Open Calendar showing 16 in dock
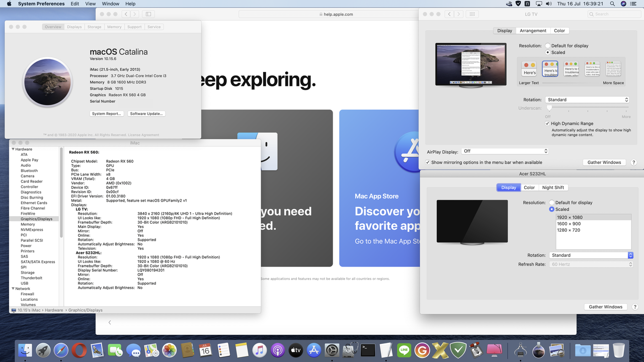Image resolution: width=644 pixels, height=362 pixels. [x=205, y=350]
